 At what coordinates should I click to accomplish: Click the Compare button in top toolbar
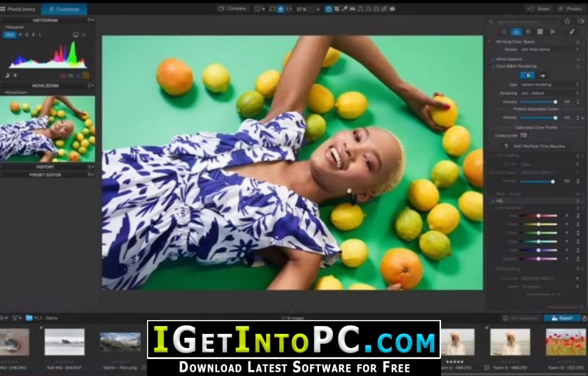click(232, 9)
